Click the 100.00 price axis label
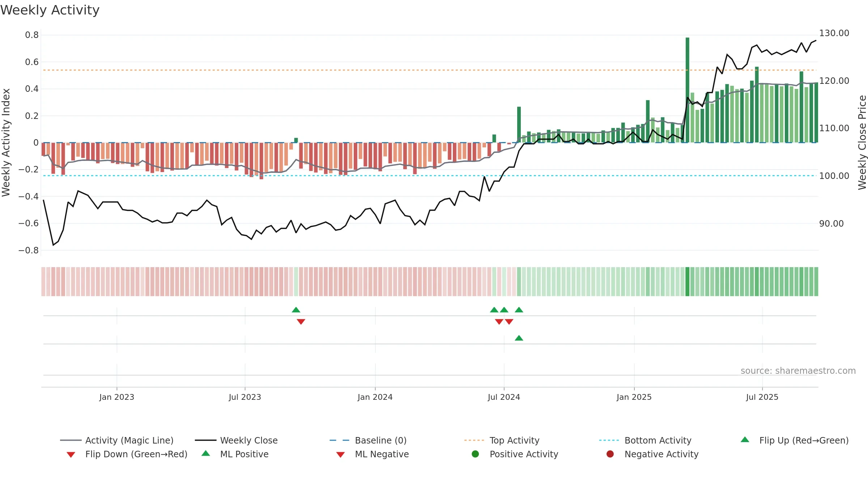 [x=834, y=176]
